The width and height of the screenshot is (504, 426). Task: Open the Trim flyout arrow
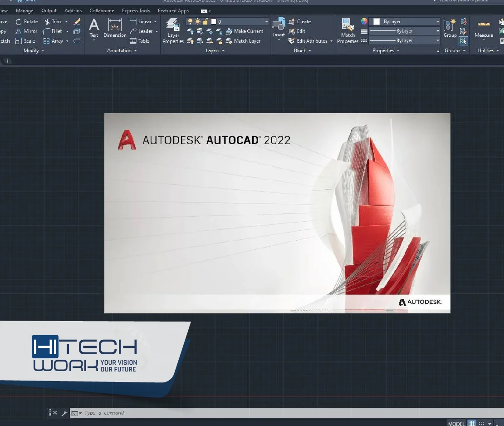coord(67,21)
